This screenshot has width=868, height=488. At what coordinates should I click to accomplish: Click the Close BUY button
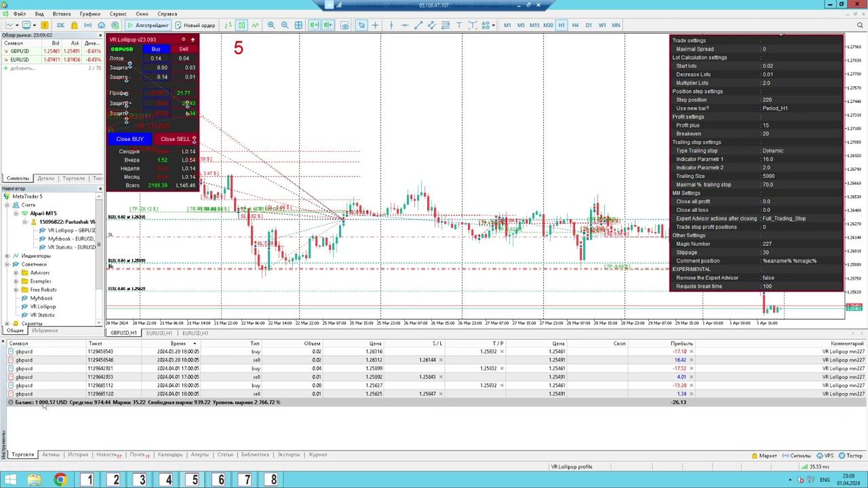130,139
